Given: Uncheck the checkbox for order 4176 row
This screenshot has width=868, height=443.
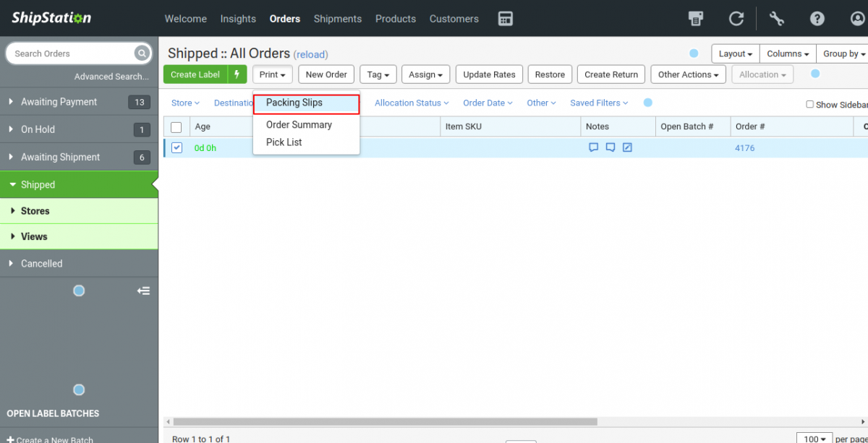Looking at the screenshot, I should point(176,148).
